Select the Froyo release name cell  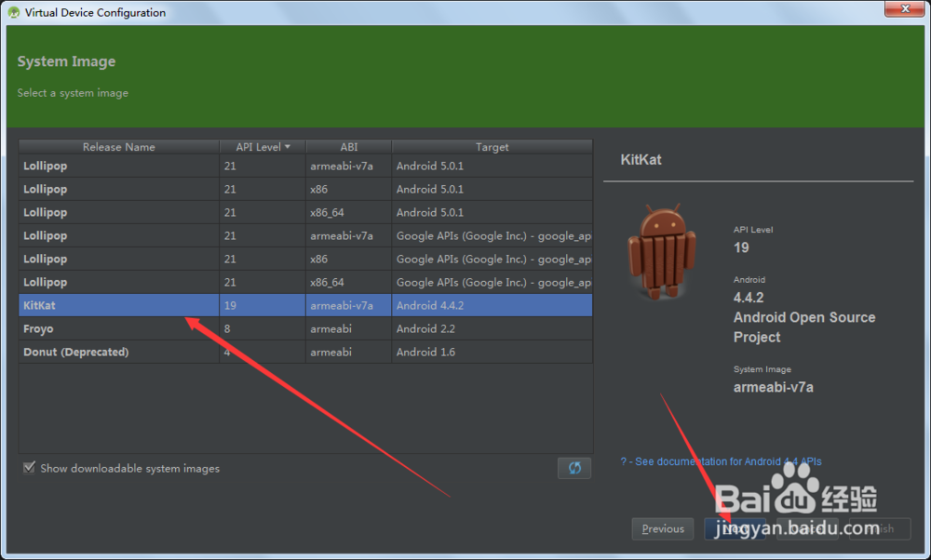click(119, 328)
